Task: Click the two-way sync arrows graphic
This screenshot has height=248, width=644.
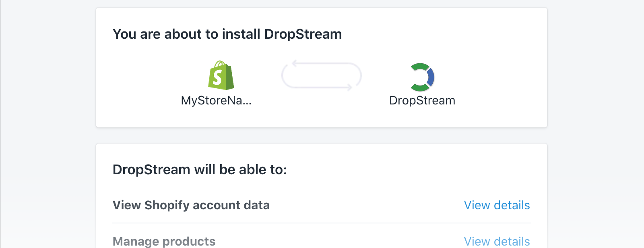Action: pos(322,75)
